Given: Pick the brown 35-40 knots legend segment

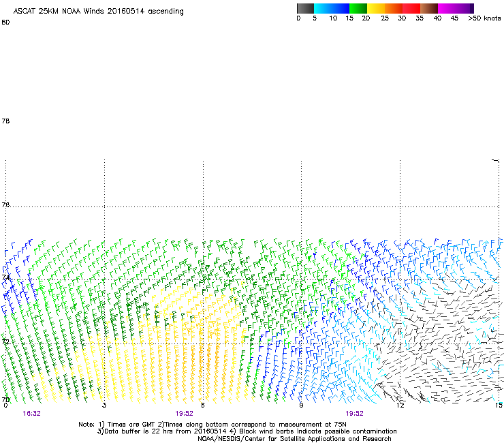Looking at the screenshot, I should (429, 8).
